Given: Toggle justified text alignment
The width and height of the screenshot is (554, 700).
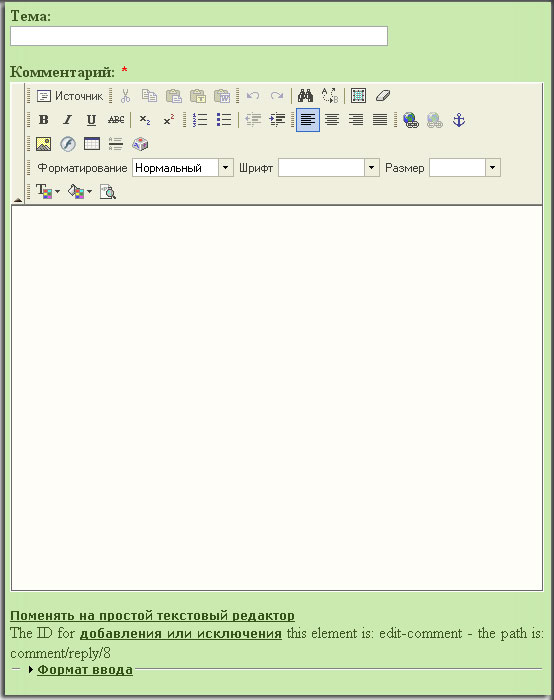Looking at the screenshot, I should point(380,120).
